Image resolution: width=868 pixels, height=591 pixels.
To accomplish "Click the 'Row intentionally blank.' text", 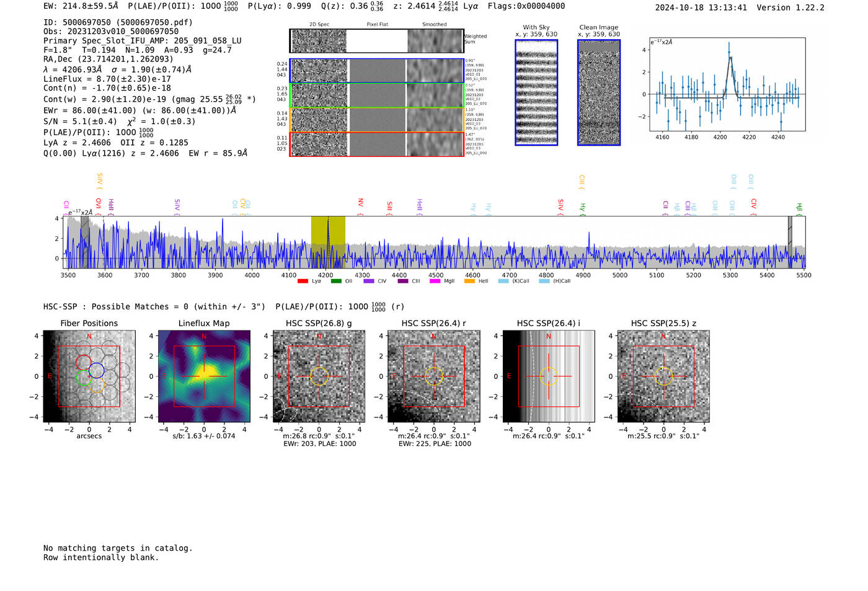I will [101, 558].
